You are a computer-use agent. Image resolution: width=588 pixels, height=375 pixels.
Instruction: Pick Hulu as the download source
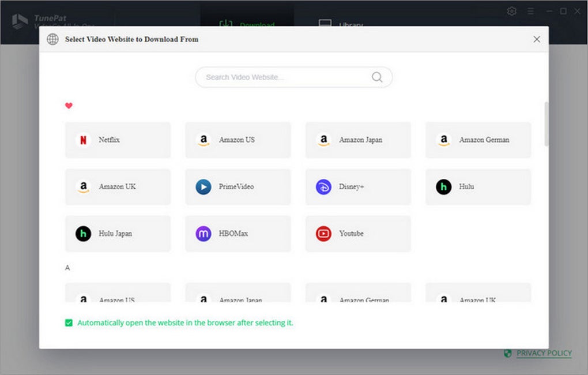point(477,186)
